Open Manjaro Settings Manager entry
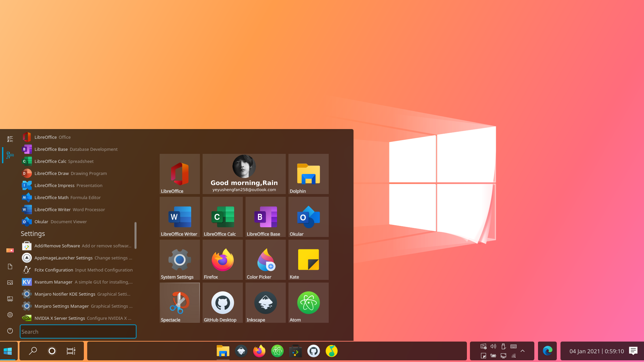 click(x=77, y=306)
